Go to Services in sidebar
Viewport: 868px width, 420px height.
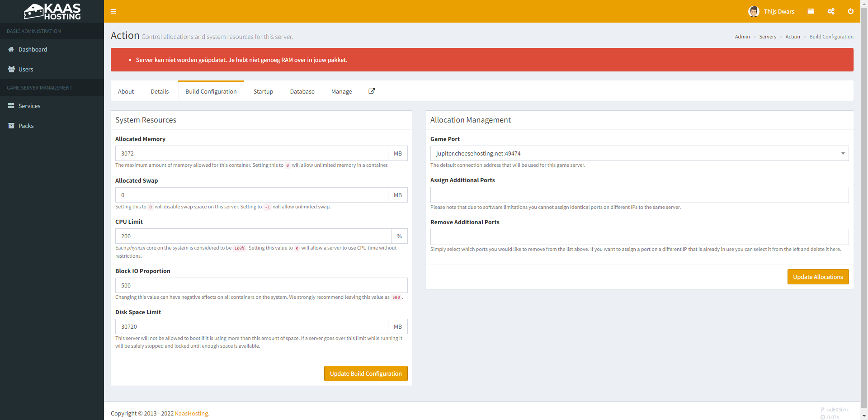click(29, 106)
